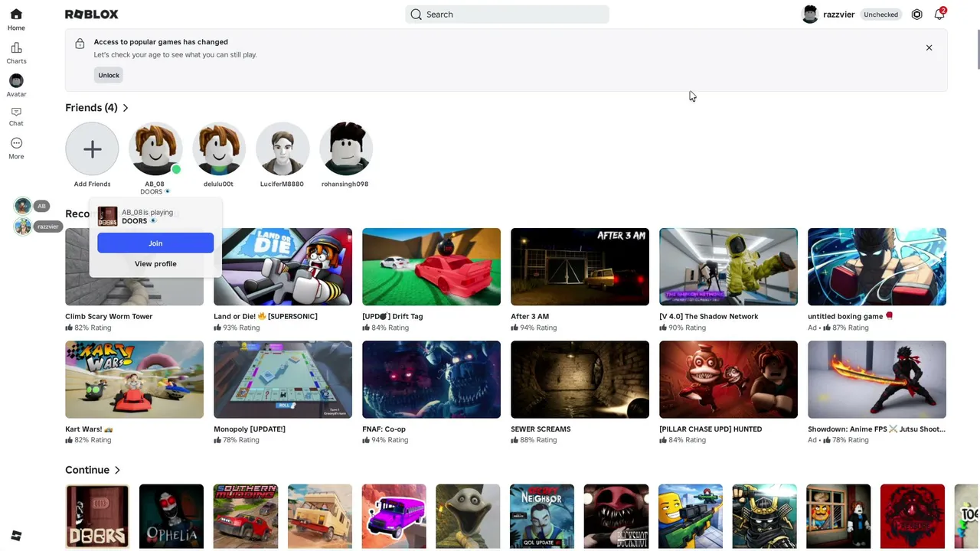Click the Unchecked age status badge
This screenshot has width=980, height=551.
point(880,15)
